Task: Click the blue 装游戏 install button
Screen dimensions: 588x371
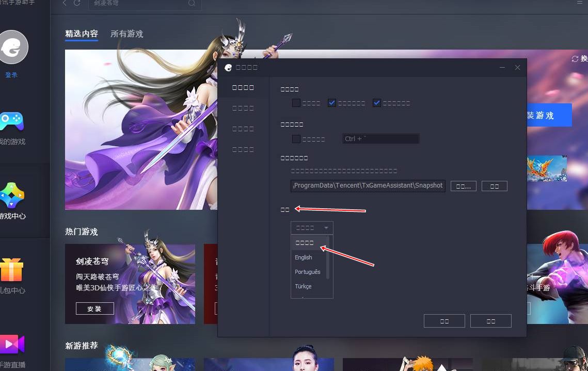Action: click(549, 115)
